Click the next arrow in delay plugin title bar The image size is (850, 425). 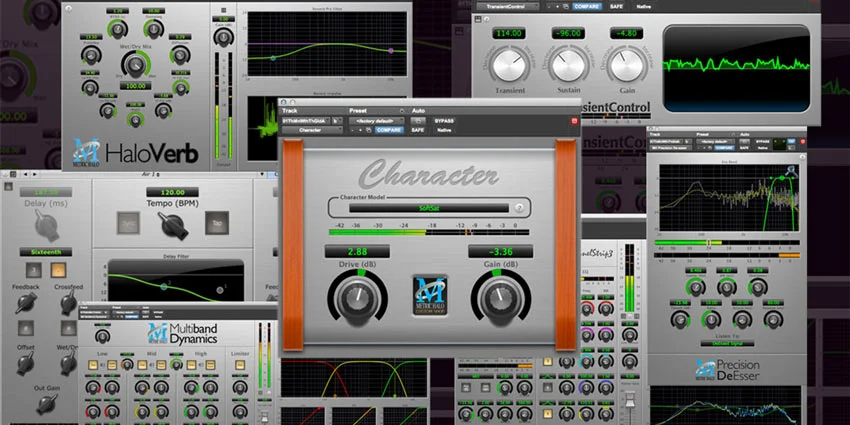(35, 175)
